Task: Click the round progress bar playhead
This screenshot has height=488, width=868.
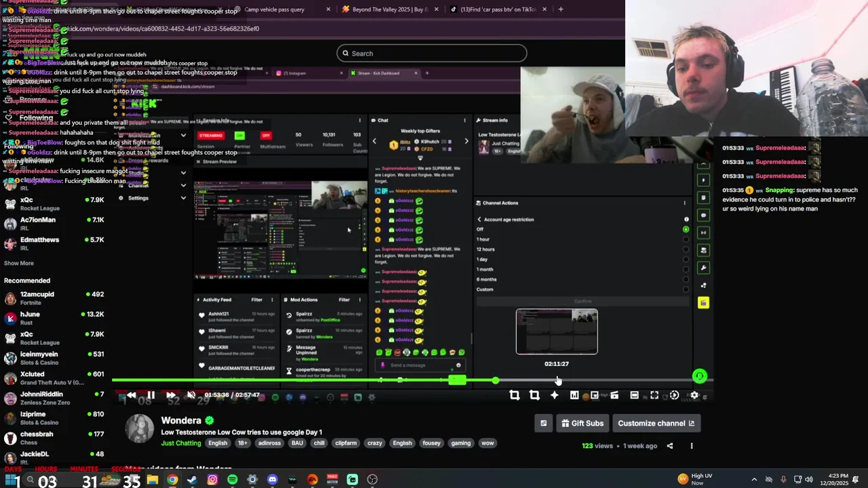Action: 496,381
